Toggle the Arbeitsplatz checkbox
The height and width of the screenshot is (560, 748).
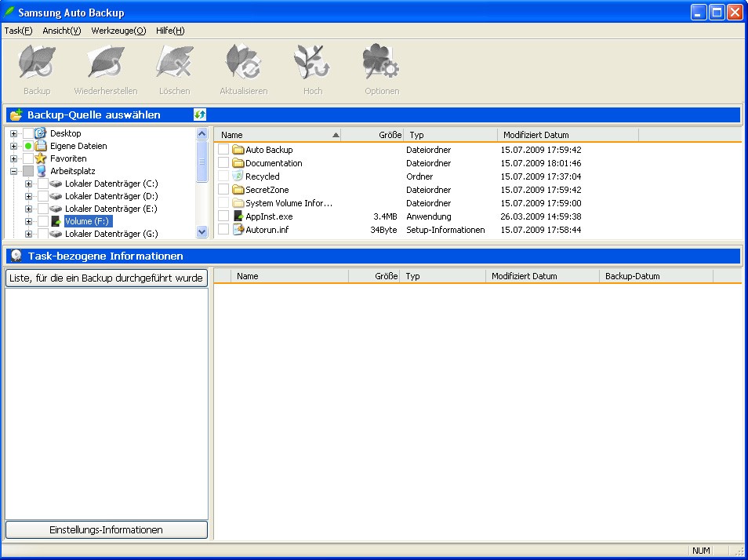28,171
